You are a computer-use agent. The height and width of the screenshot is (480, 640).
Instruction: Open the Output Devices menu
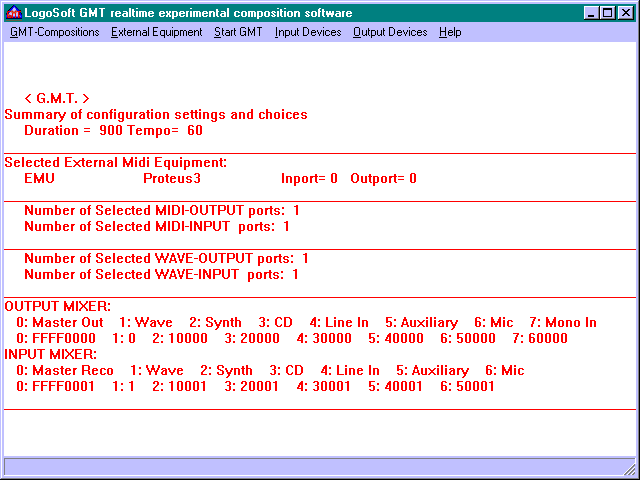coord(390,32)
